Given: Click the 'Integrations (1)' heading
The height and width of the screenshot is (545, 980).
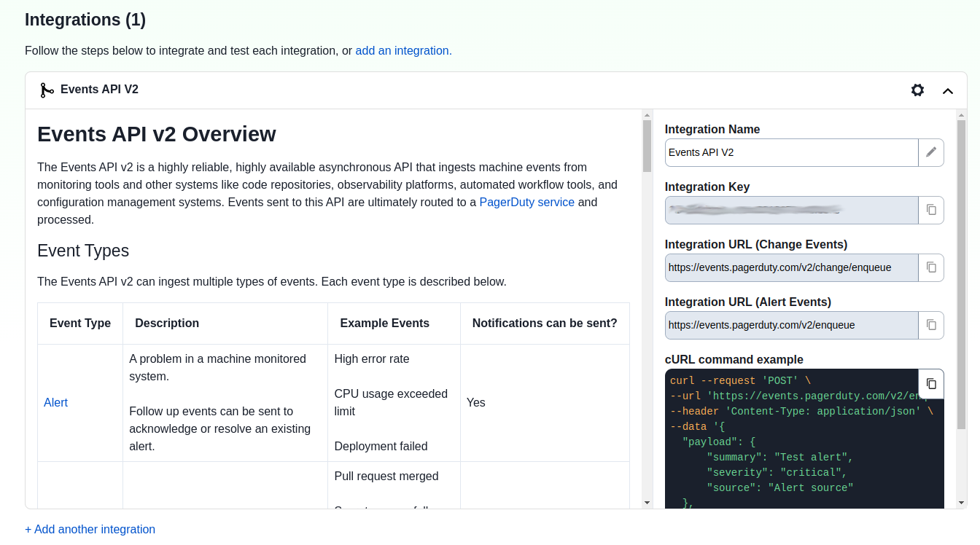Looking at the screenshot, I should [85, 20].
